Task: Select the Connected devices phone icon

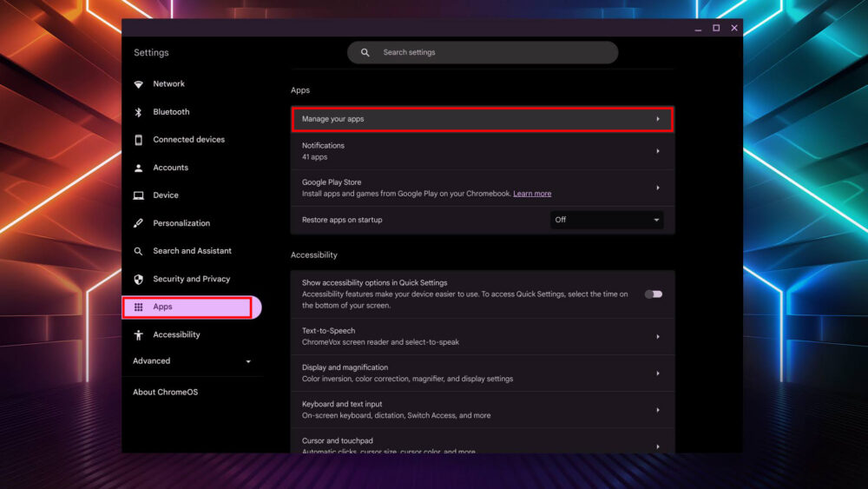Action: [x=138, y=140]
